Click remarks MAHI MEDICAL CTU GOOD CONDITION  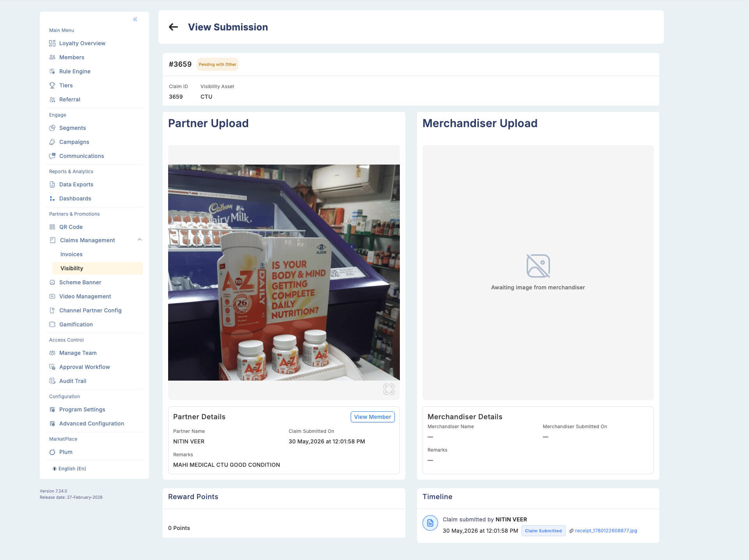pyautogui.click(x=227, y=465)
